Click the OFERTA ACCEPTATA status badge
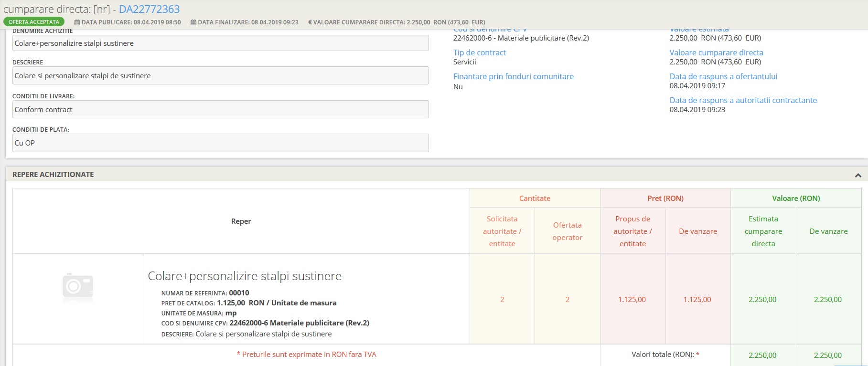 (34, 22)
